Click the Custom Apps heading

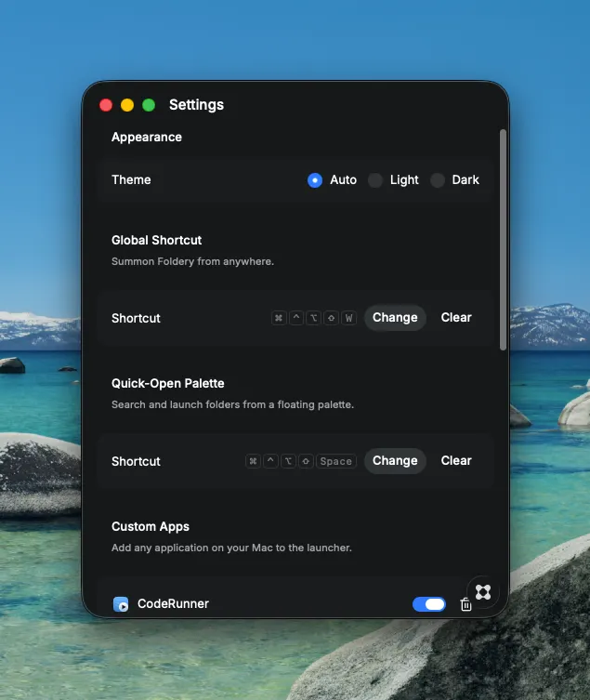point(151,527)
